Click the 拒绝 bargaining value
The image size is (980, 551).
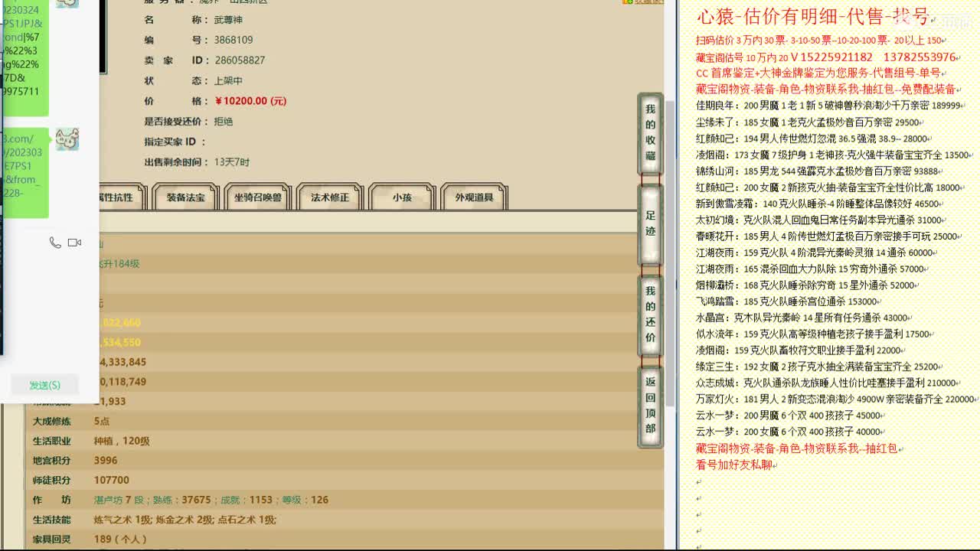(x=224, y=122)
